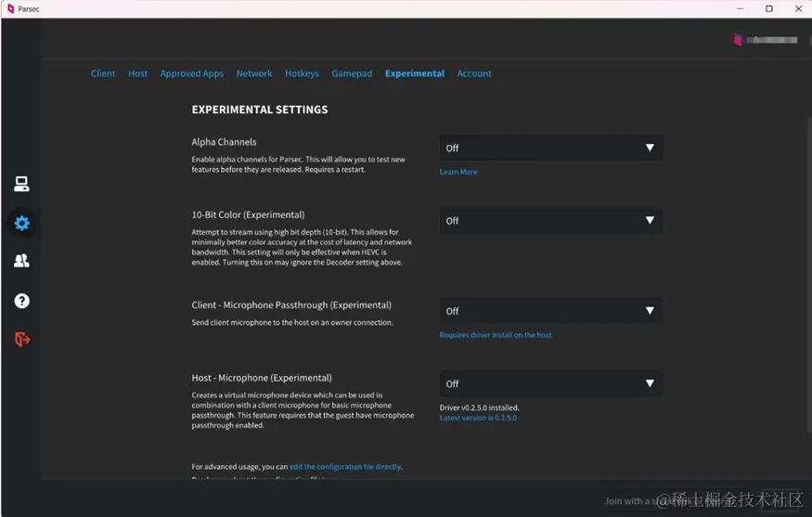Open the Network tab
This screenshot has height=517, width=812.
point(254,73)
